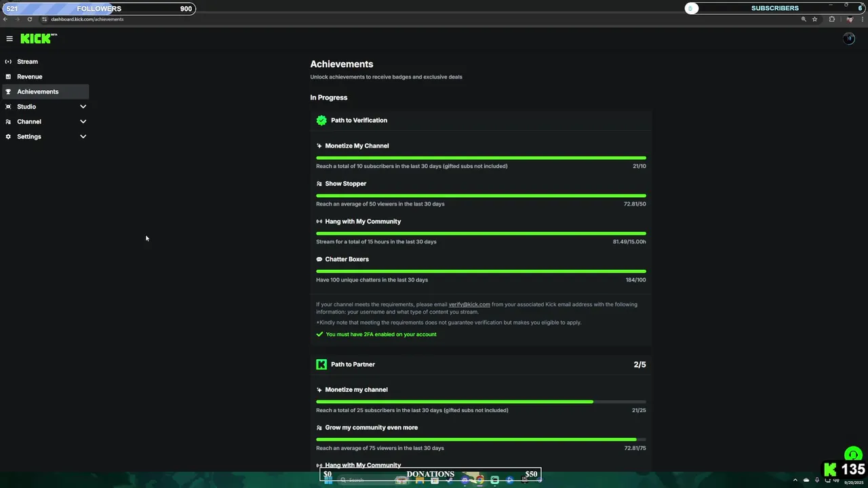Click the Partner Monetize 21/25 progress bar
The image size is (868, 488).
pyautogui.click(x=481, y=401)
